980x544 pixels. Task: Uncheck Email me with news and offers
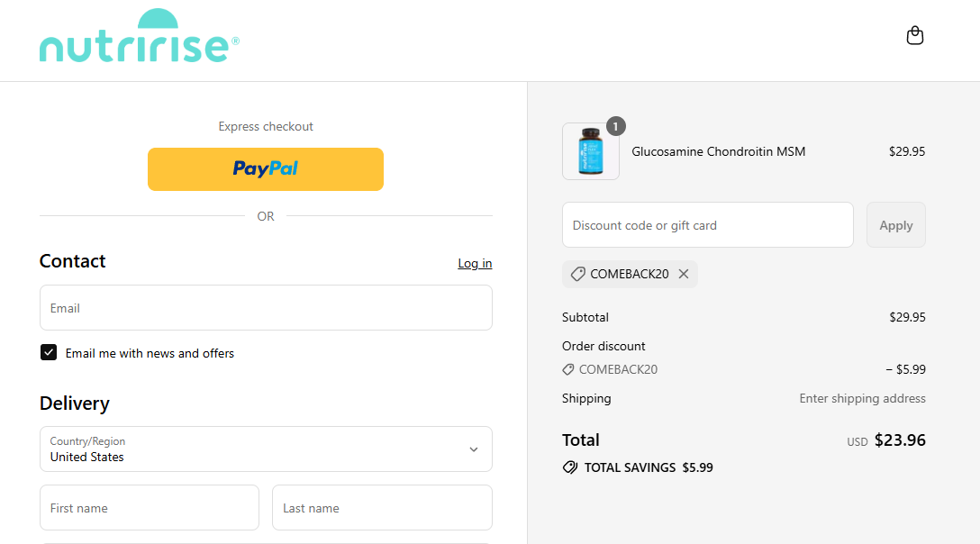point(49,352)
